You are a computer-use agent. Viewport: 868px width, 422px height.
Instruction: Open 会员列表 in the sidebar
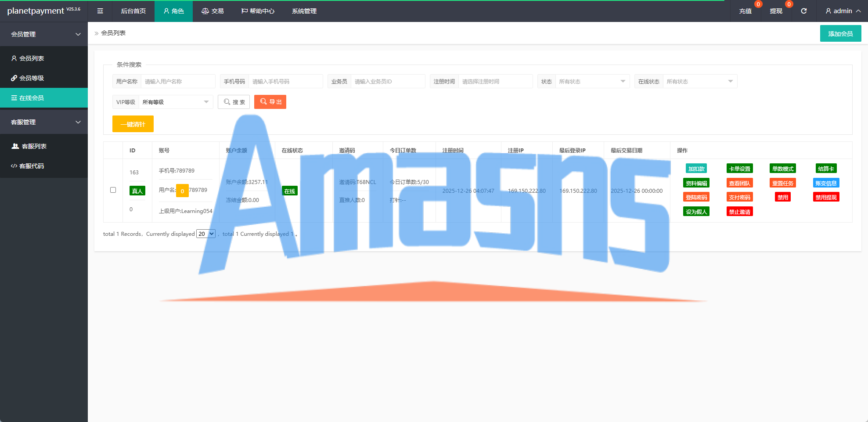(44, 58)
